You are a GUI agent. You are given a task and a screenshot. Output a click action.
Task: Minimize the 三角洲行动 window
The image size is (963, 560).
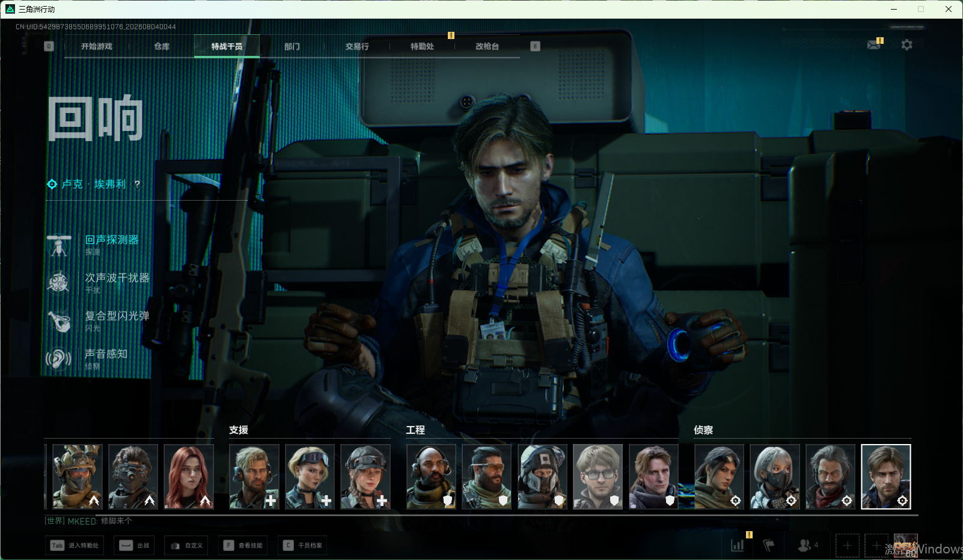click(894, 9)
